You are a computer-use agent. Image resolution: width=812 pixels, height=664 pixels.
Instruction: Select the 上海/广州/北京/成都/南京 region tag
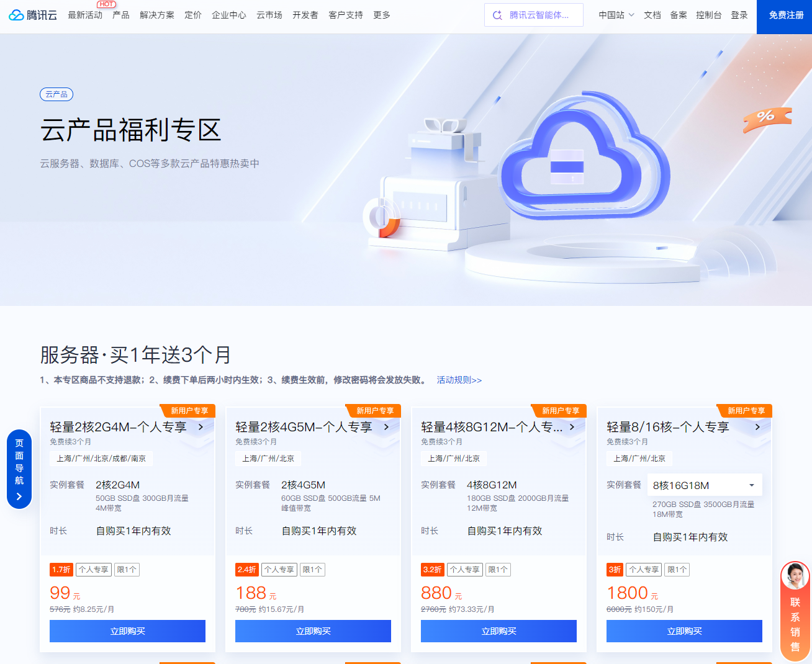pyautogui.click(x=101, y=459)
